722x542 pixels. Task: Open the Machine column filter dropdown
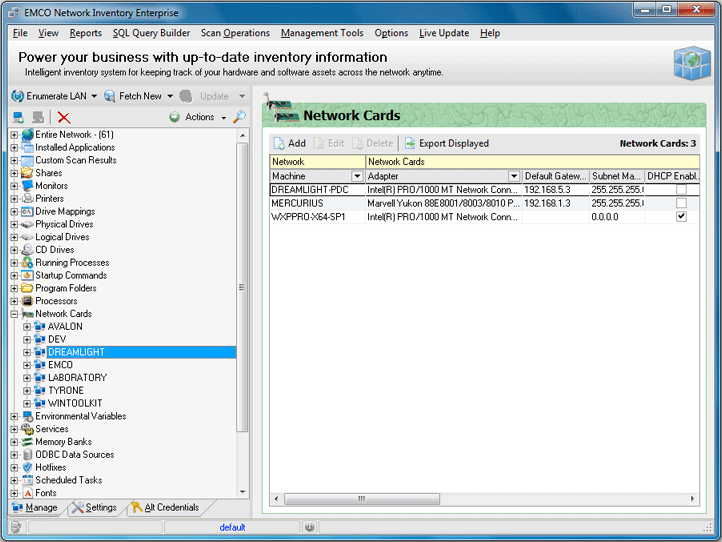(x=357, y=176)
